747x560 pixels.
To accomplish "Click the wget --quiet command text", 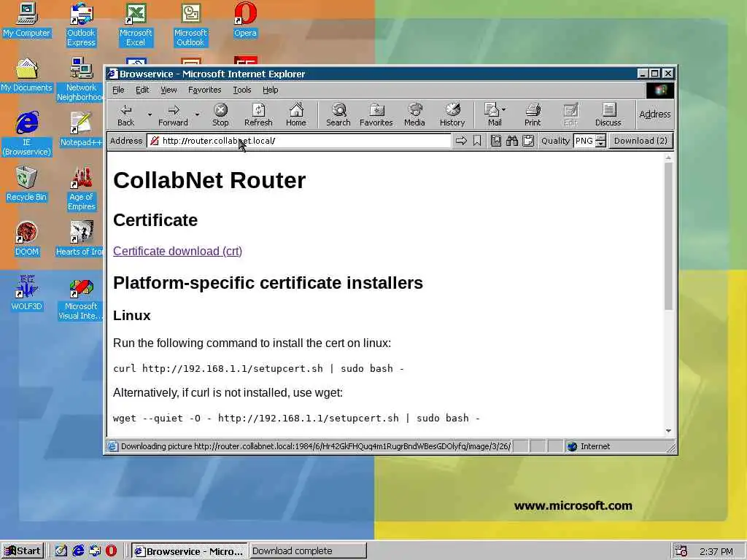I will [x=296, y=418].
